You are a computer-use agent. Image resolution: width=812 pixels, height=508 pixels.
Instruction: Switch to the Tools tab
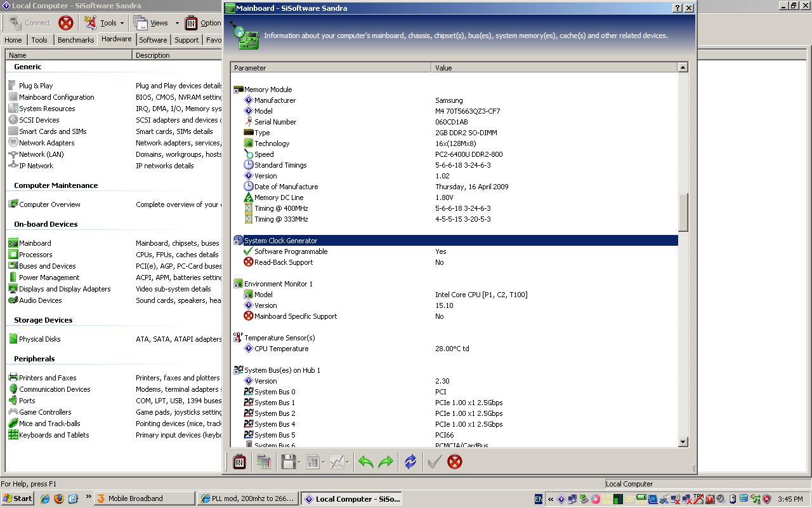(x=39, y=39)
